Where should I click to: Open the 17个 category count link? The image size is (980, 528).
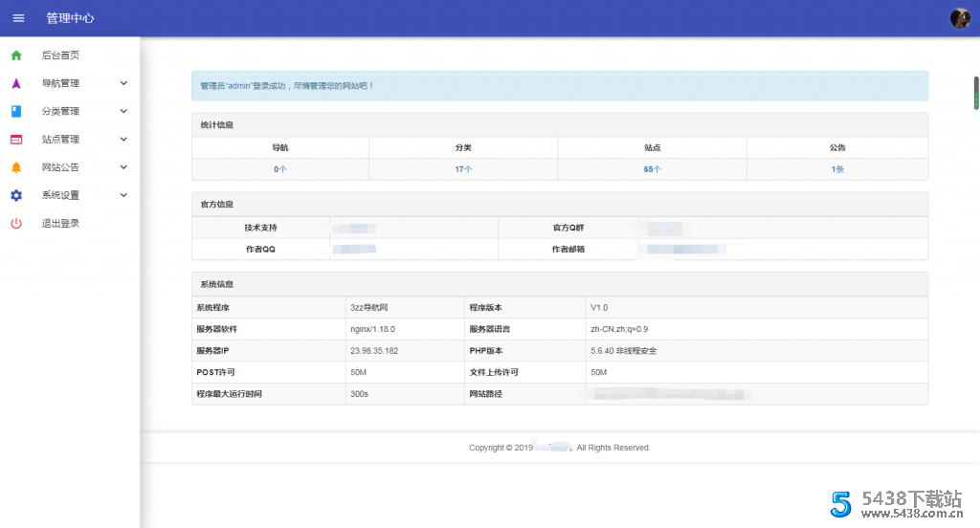point(463,169)
